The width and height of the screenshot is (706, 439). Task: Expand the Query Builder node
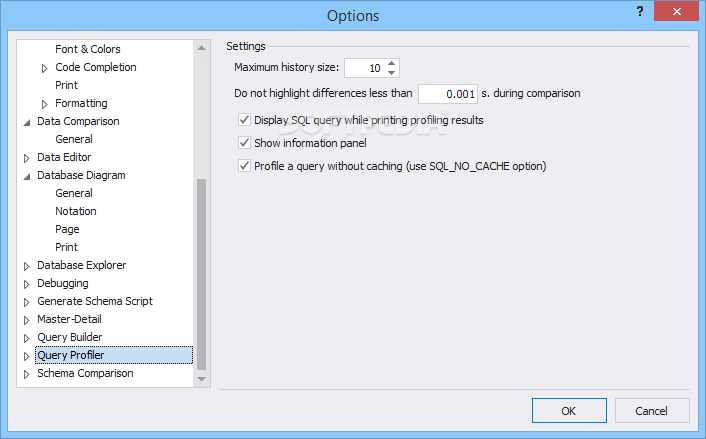(26, 338)
